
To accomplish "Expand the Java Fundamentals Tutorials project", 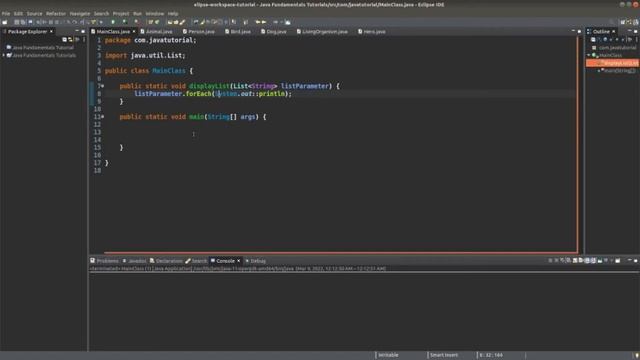I will pos(4,55).
